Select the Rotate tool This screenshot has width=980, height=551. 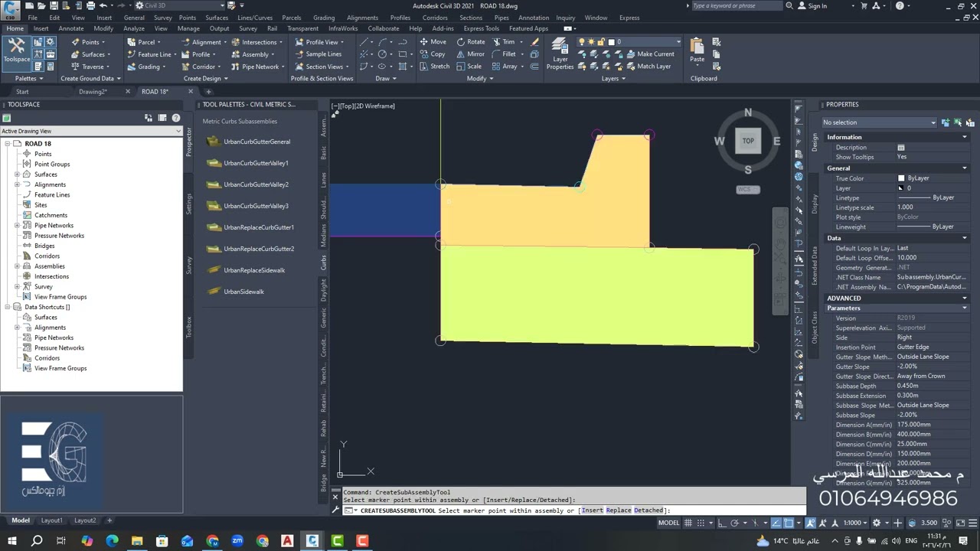click(x=471, y=42)
